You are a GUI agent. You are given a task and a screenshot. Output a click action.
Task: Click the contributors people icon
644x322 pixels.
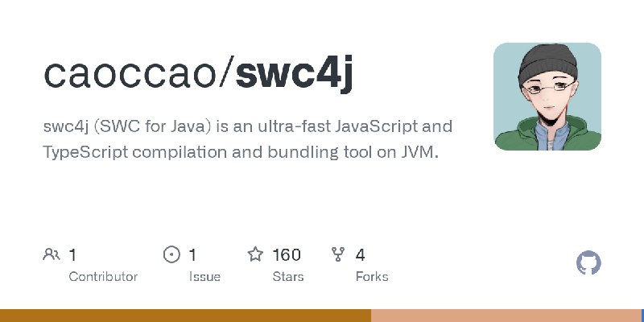tap(52, 254)
